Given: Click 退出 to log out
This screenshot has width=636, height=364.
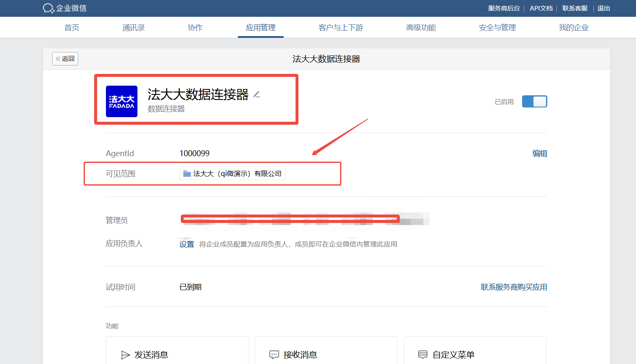Looking at the screenshot, I should click(604, 8).
